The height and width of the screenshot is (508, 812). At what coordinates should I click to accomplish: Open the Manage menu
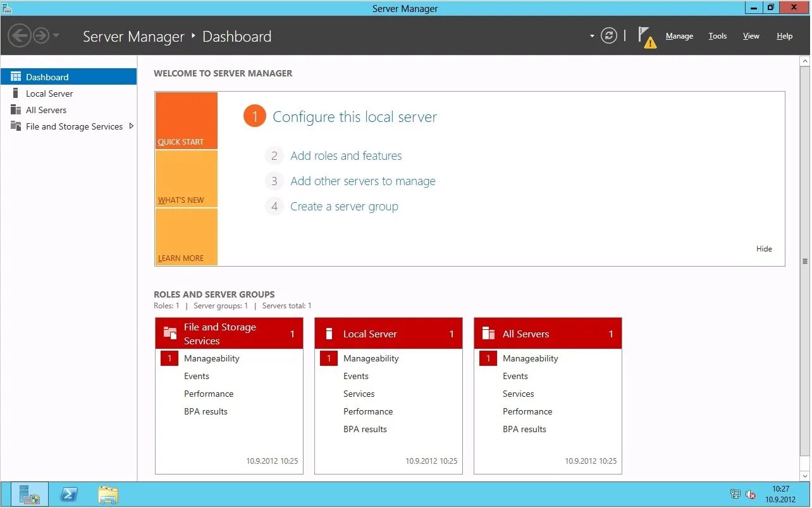click(679, 36)
